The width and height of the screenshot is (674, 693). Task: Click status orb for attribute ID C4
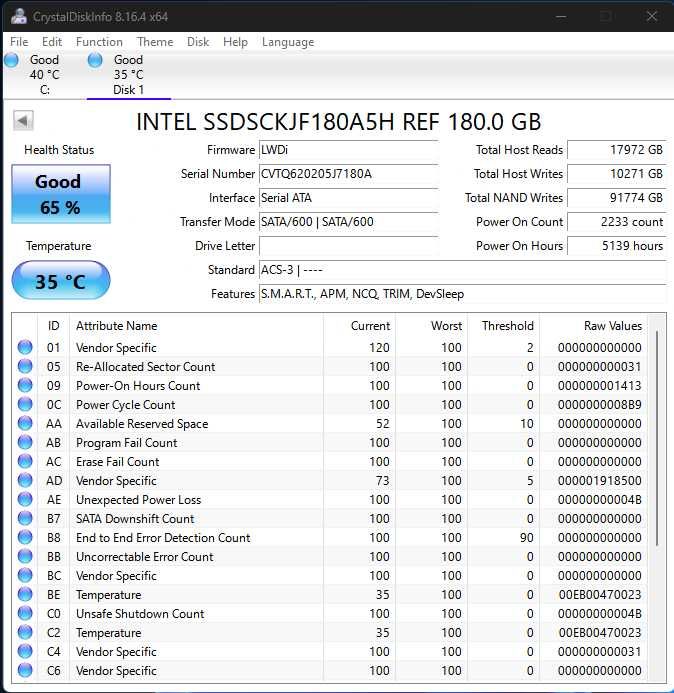(x=25, y=651)
